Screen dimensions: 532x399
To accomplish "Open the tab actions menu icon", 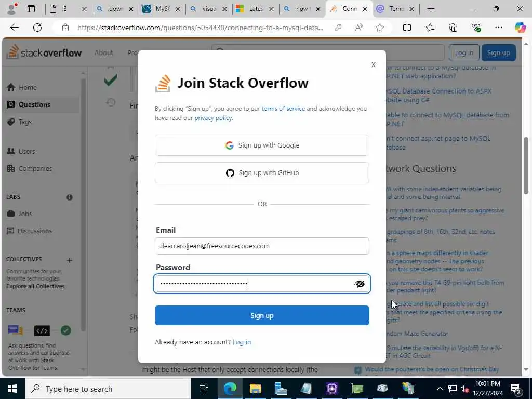I will [x=31, y=9].
